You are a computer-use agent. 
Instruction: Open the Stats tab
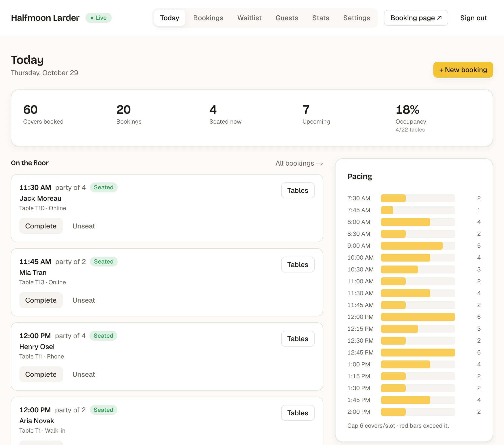point(320,18)
